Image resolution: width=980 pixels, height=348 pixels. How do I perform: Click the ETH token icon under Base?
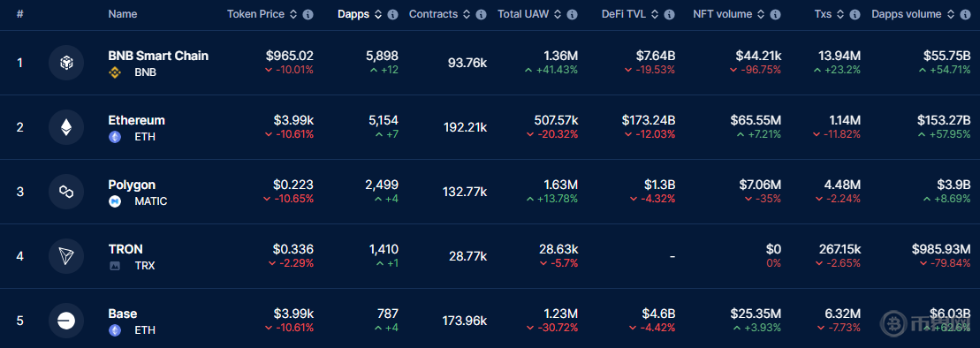(115, 329)
